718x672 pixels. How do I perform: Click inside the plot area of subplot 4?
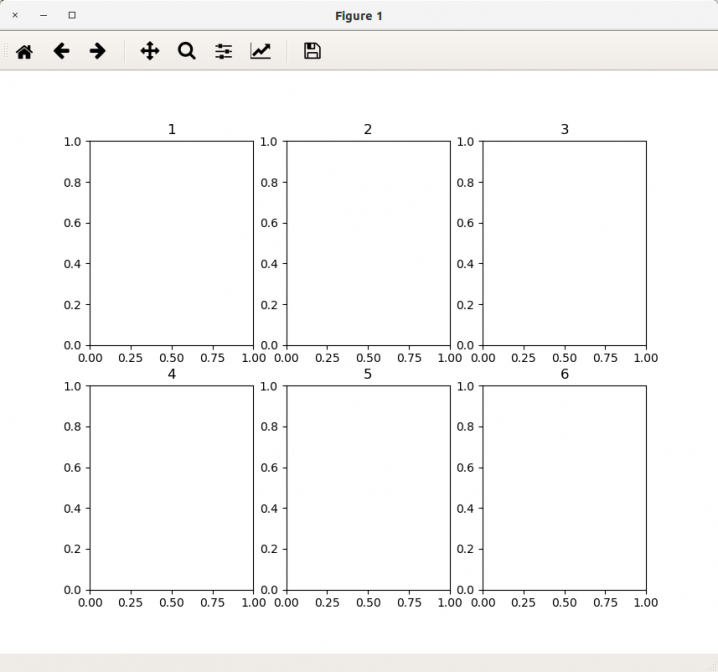(x=171, y=488)
